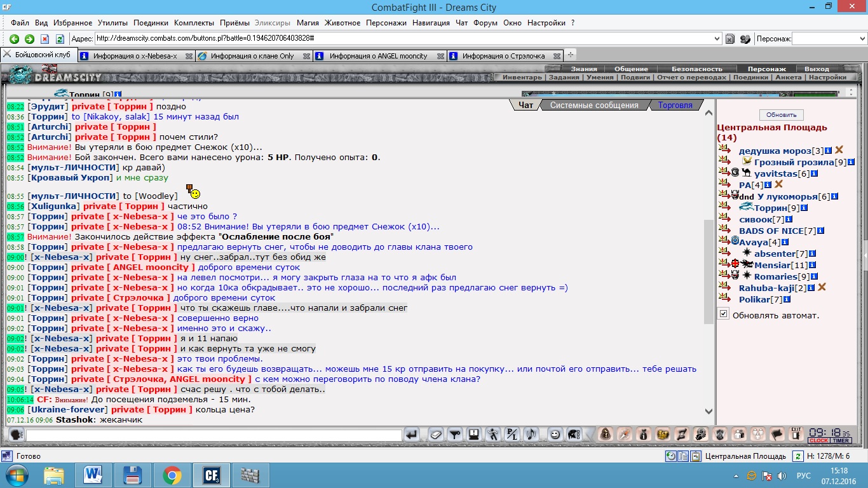
Task: Expand the address bar history dropdown
Action: (x=717, y=39)
